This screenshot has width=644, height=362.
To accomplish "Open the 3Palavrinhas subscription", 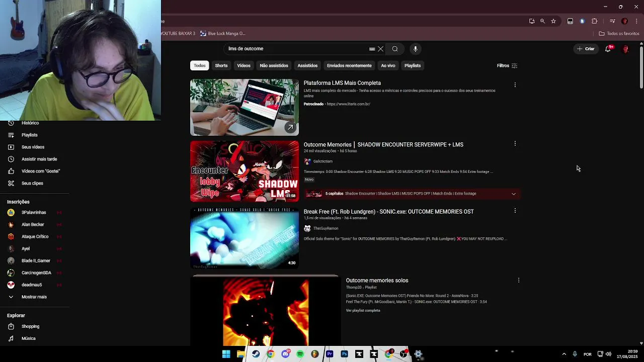I will pyautogui.click(x=34, y=212).
